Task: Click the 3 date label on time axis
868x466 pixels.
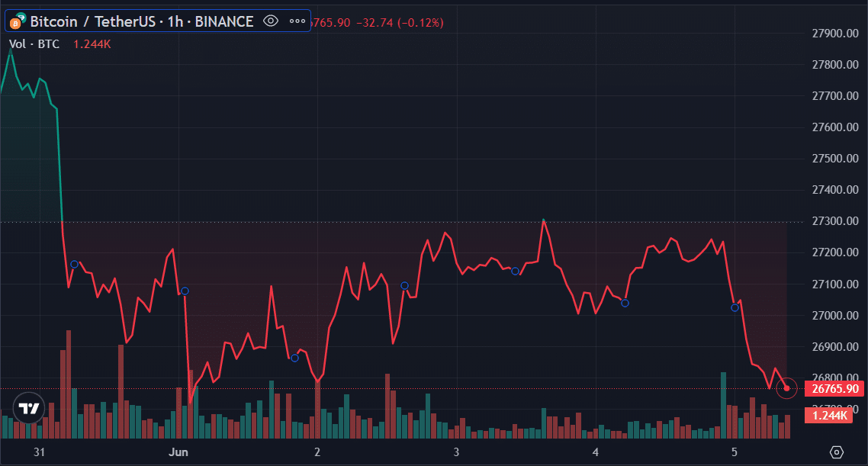Action: point(456,452)
